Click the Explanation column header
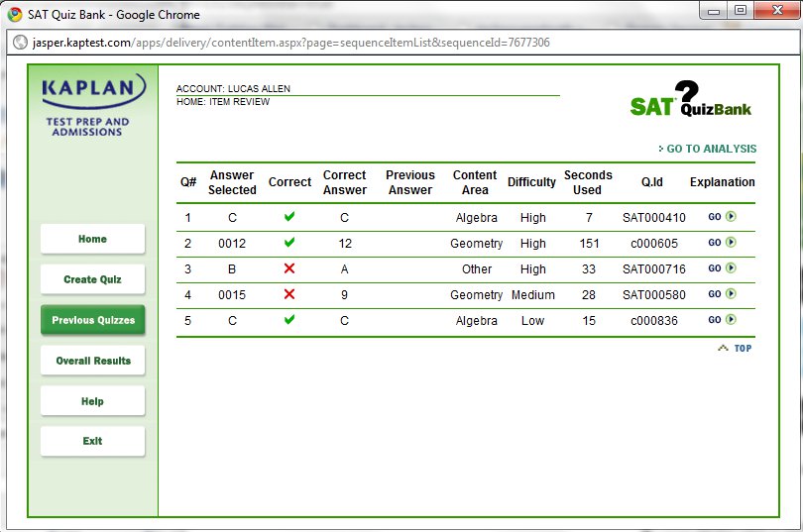 pyautogui.click(x=722, y=182)
